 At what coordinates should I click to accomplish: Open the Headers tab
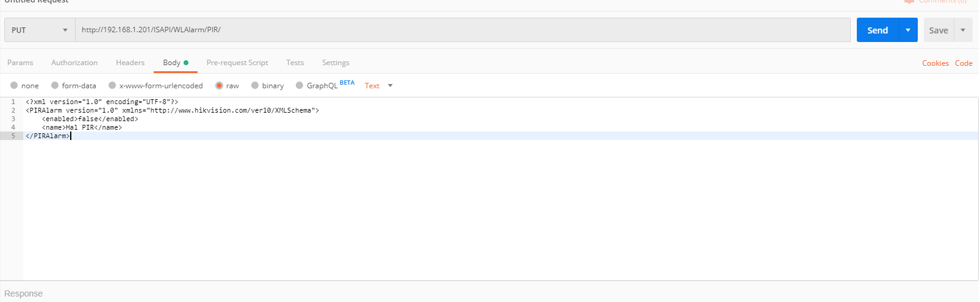130,63
